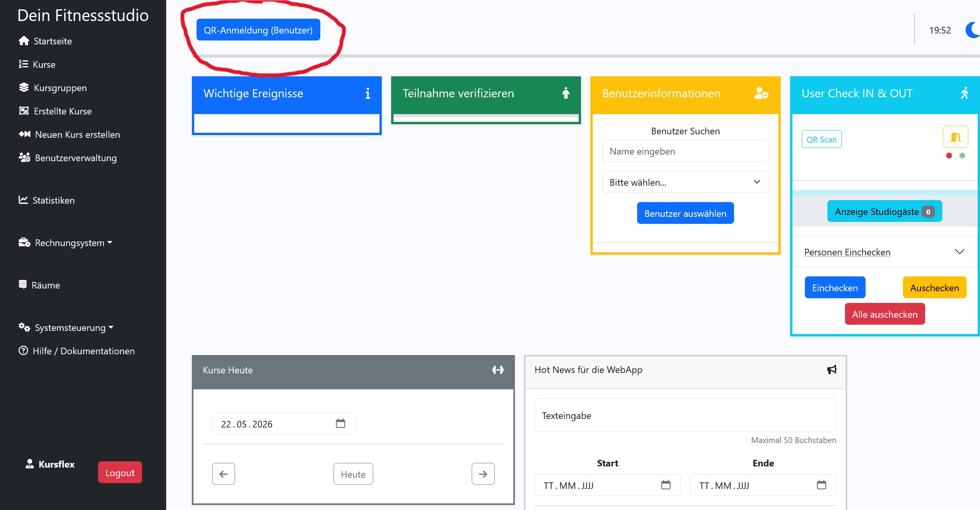
Task: Open calendar picker for Ende date
Action: pyautogui.click(x=822, y=485)
